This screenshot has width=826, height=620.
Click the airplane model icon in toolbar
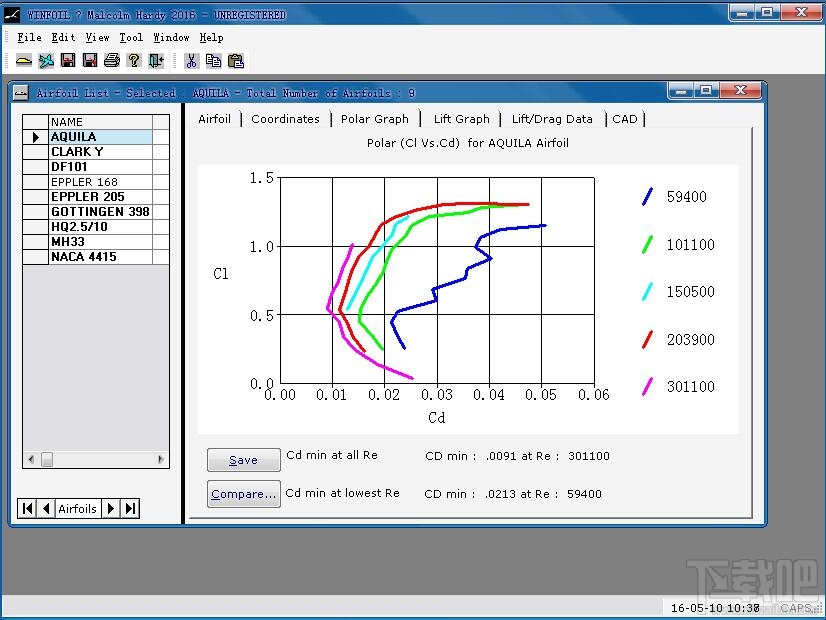pyautogui.click(x=46, y=61)
